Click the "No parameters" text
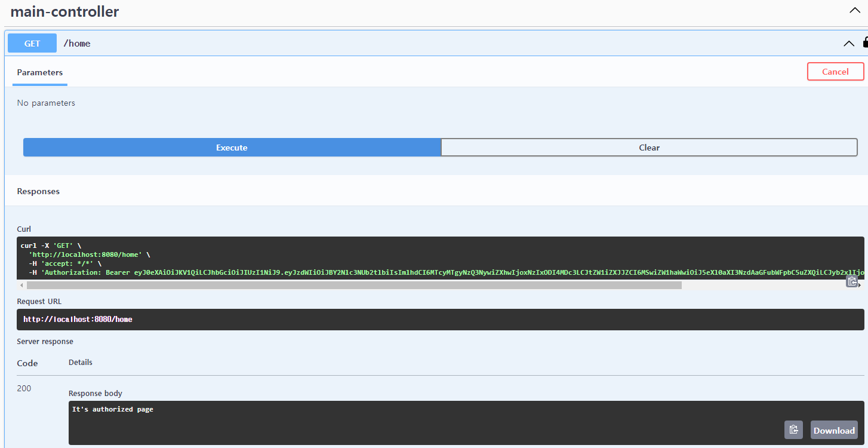Screen dimensions: 868x448 (x=46, y=103)
